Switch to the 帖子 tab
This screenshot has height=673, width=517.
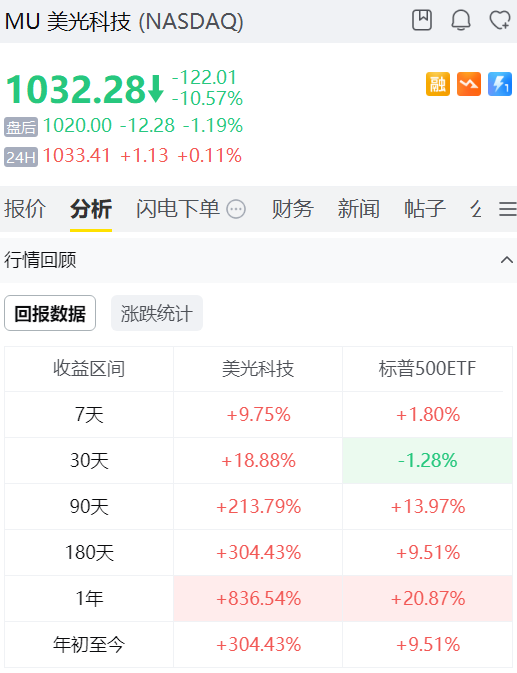point(425,209)
